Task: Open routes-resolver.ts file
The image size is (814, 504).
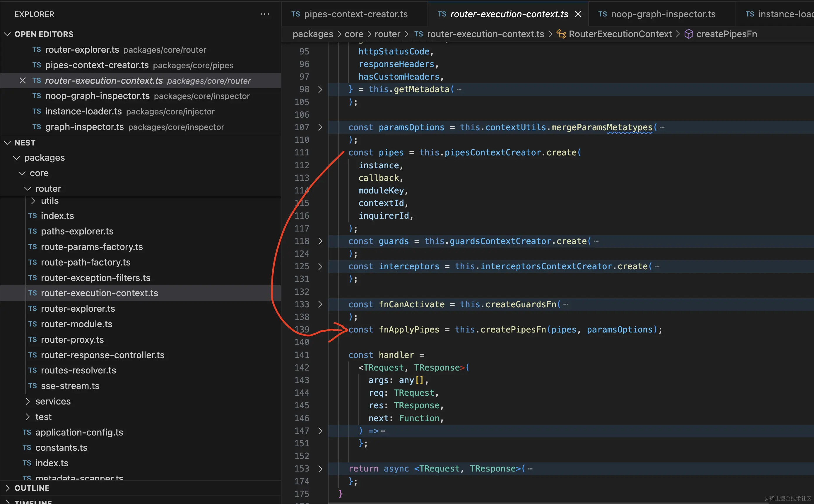Action: click(140, 370)
